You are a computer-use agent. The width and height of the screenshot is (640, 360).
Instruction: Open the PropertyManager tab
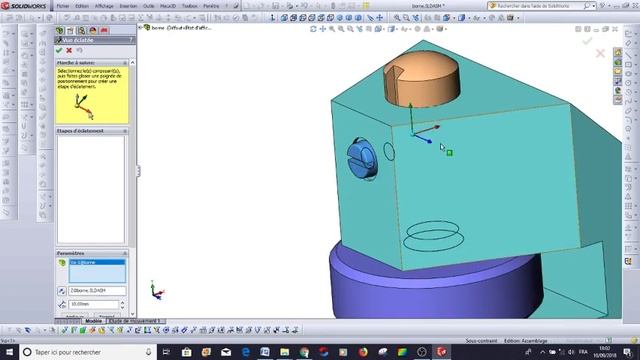[71, 31]
